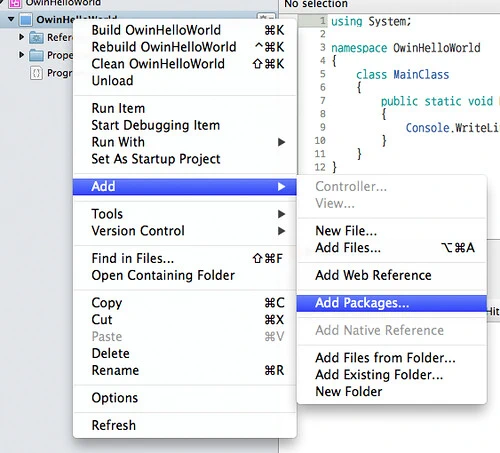Select the OwinHelloWorld project tree row
The image size is (500, 453).
[x=139, y=20]
